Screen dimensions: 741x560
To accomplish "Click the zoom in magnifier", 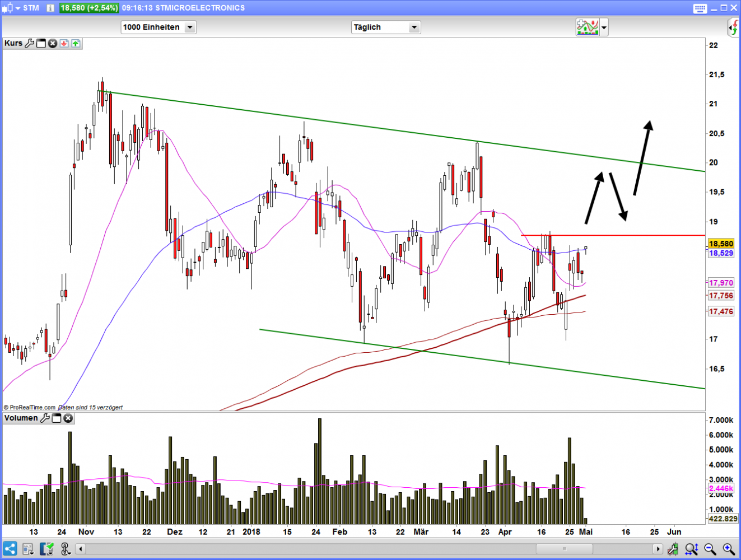I will click(x=729, y=549).
